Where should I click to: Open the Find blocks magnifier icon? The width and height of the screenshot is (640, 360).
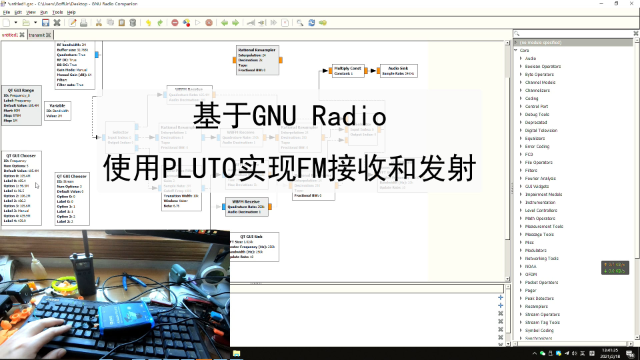(300, 23)
